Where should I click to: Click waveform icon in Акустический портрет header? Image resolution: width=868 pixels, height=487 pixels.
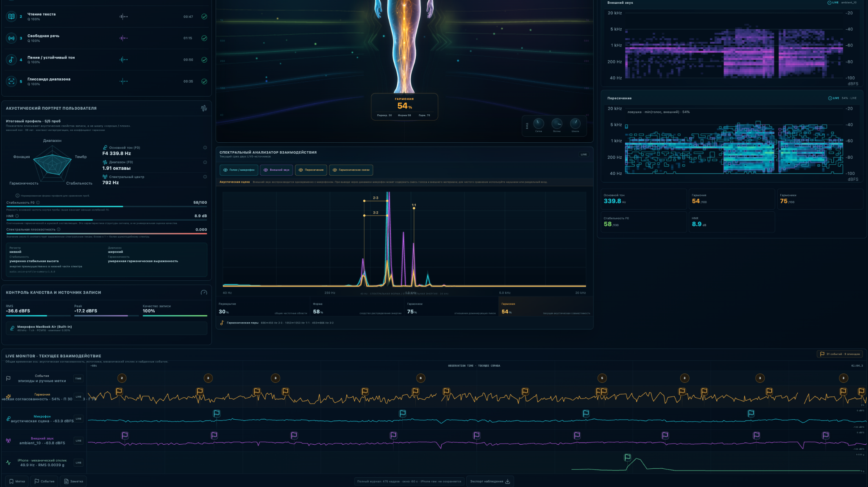tap(204, 108)
